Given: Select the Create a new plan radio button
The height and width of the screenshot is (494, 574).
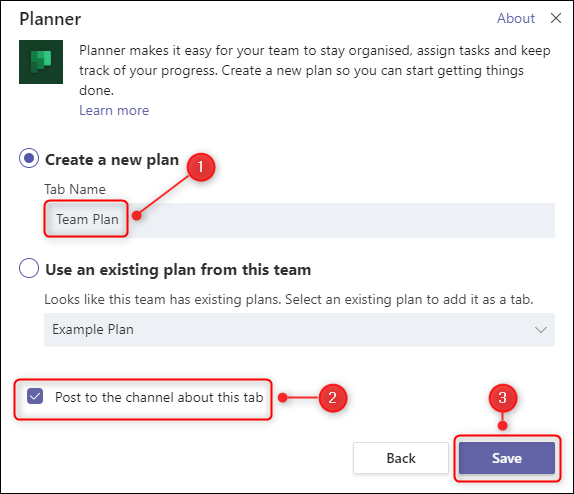Looking at the screenshot, I should [x=29, y=158].
